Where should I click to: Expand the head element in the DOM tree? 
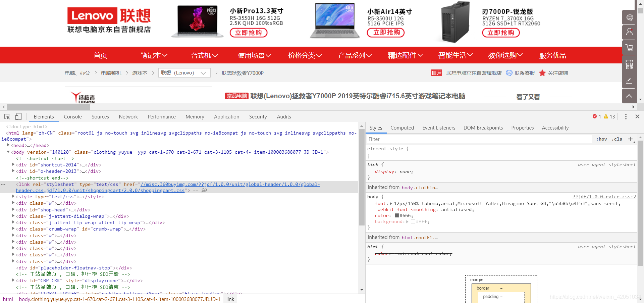[x=8, y=145]
